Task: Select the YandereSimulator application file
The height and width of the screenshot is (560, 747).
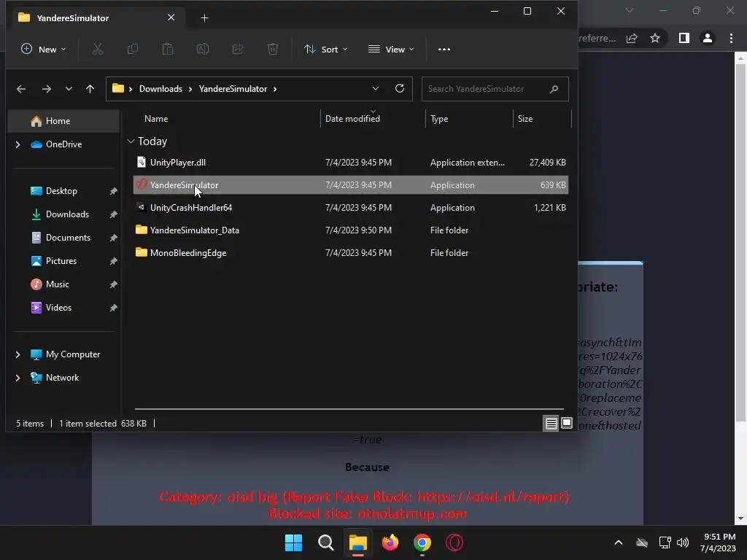Action: point(351,184)
